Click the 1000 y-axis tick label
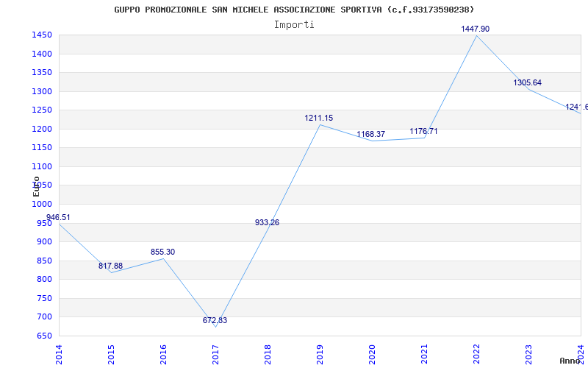 click(x=42, y=204)
